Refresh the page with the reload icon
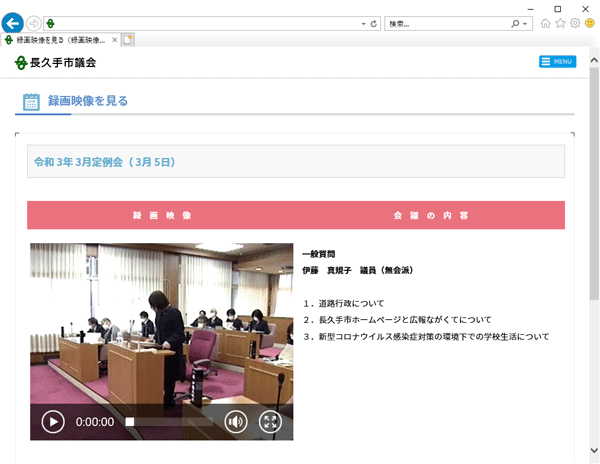This screenshot has width=600, height=464. pos(373,23)
